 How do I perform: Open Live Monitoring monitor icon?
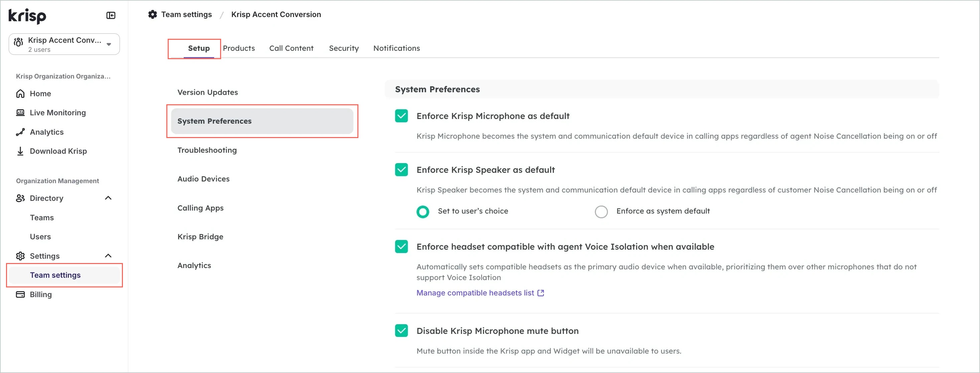pos(21,113)
